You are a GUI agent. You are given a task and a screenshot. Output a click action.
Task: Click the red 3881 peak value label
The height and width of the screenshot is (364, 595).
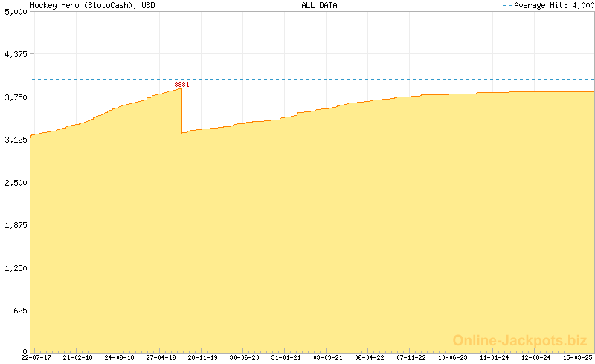click(181, 85)
